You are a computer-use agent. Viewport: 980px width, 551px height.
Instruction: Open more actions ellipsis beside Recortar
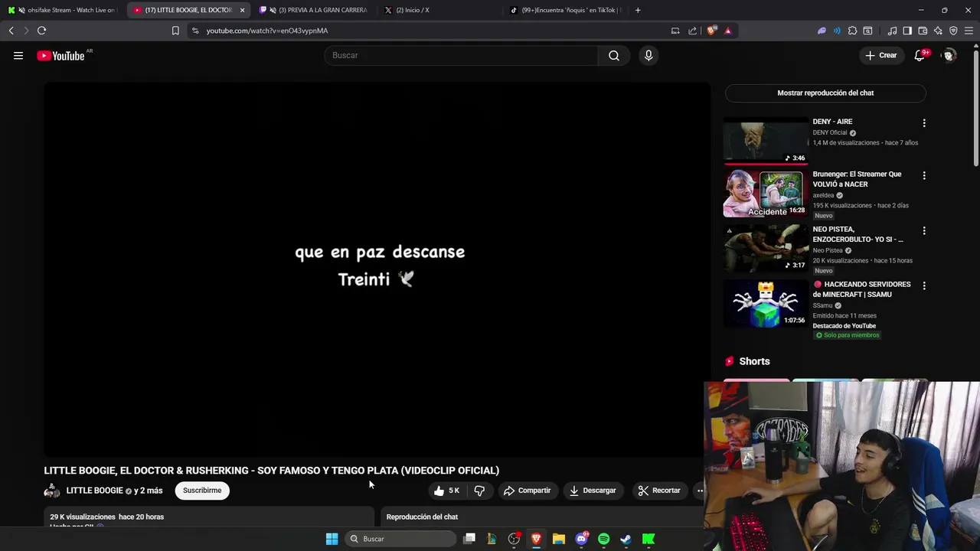(699, 491)
